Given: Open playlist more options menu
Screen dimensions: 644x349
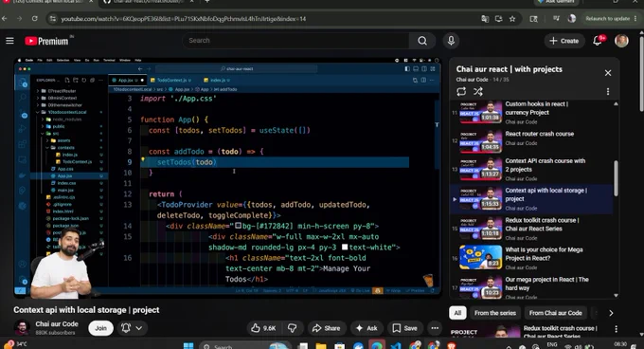Looking at the screenshot, I should click(x=608, y=92).
